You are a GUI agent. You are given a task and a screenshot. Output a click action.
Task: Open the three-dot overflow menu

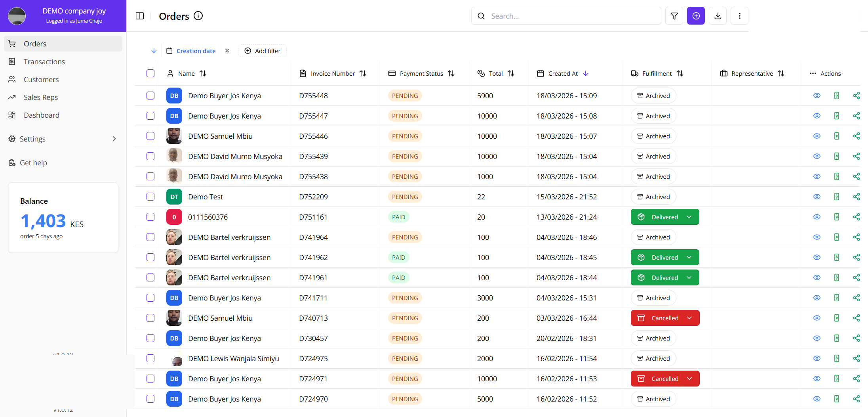coord(739,16)
